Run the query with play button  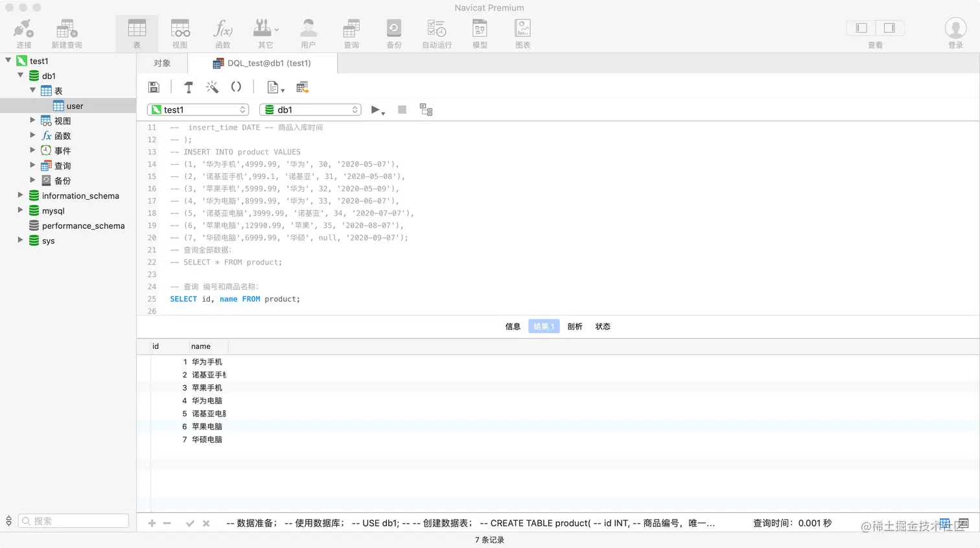tap(377, 110)
